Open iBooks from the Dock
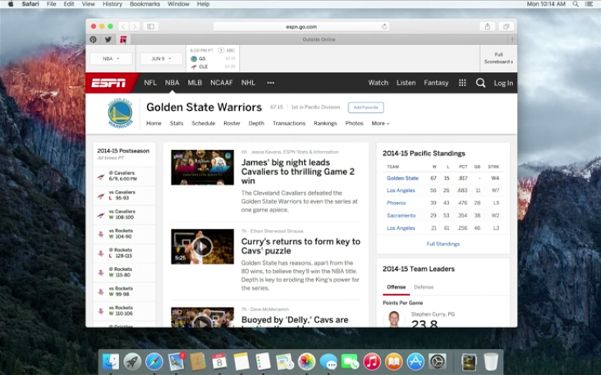This screenshot has width=601, height=375. 394,362
